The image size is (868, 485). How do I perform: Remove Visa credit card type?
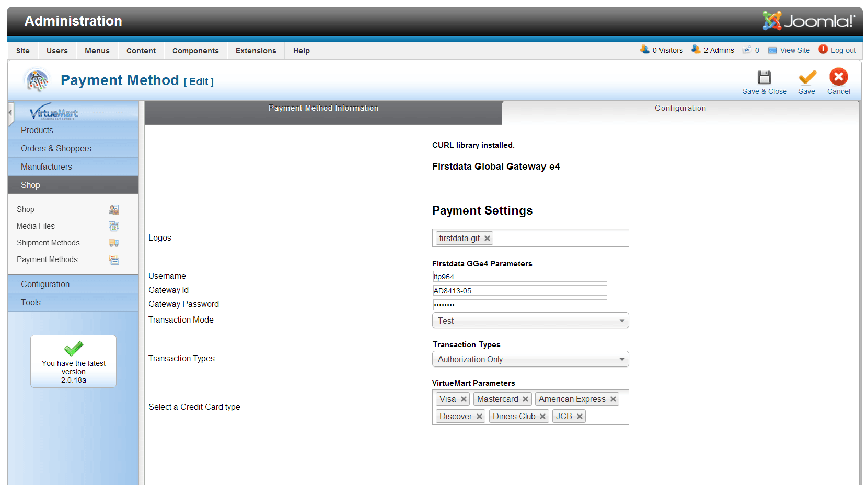pyautogui.click(x=464, y=399)
